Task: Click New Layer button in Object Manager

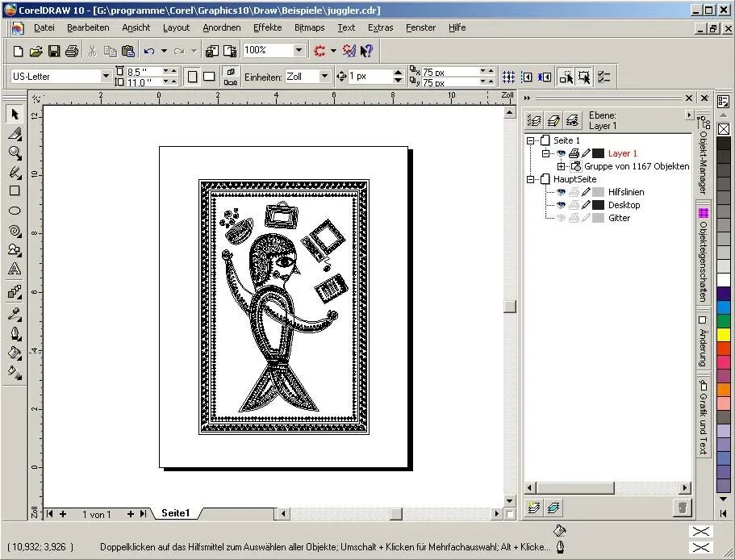Action: tap(533, 508)
